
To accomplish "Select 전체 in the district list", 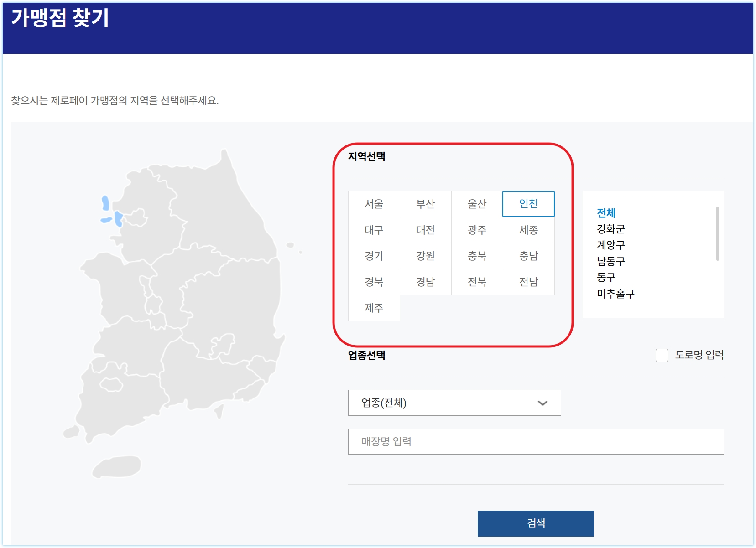I will (x=606, y=212).
